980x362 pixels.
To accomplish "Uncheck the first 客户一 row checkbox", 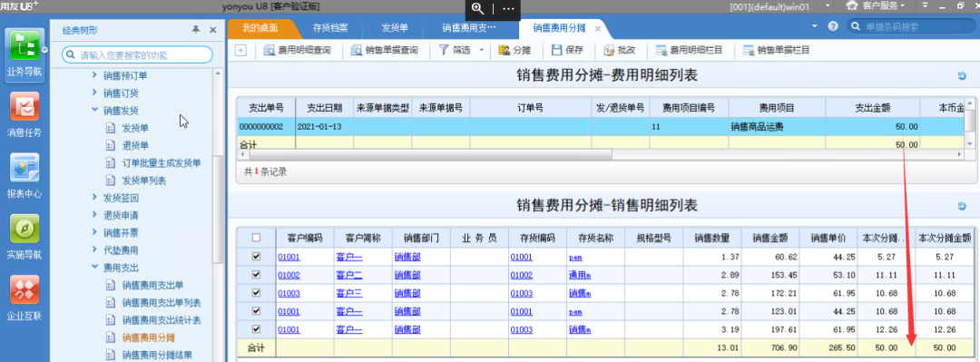I will pos(255,257).
